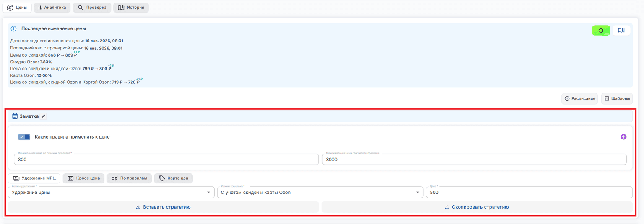Click the Расписание button
Viewport: 644px width, 224px height.
[580, 98]
